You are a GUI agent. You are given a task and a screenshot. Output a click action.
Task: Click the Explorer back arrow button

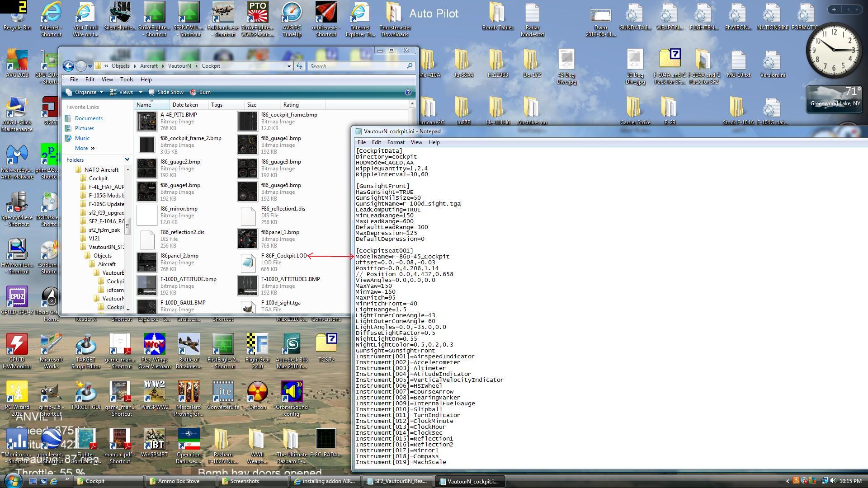tap(68, 66)
